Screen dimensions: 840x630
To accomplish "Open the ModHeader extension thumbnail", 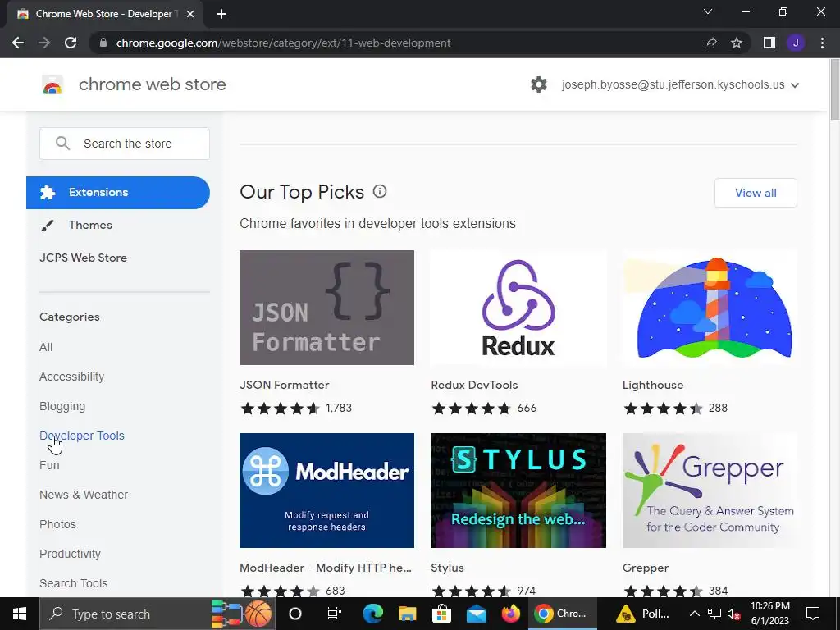I will tap(326, 491).
